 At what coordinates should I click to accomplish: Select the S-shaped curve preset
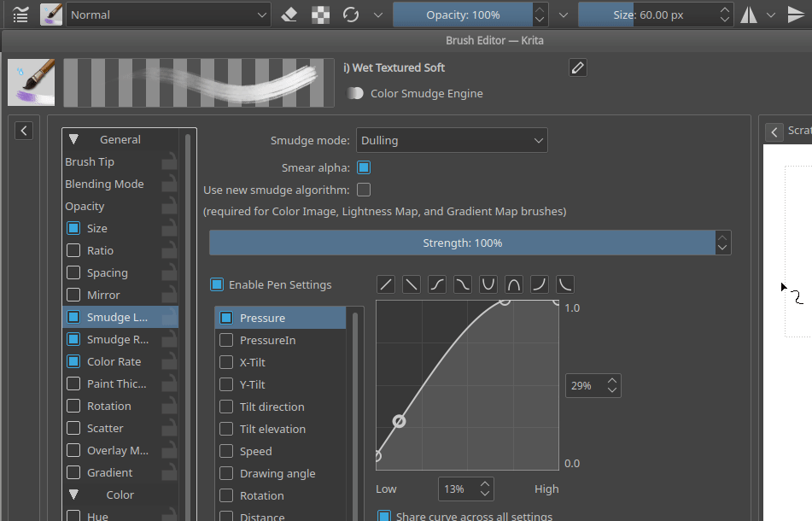click(x=438, y=284)
